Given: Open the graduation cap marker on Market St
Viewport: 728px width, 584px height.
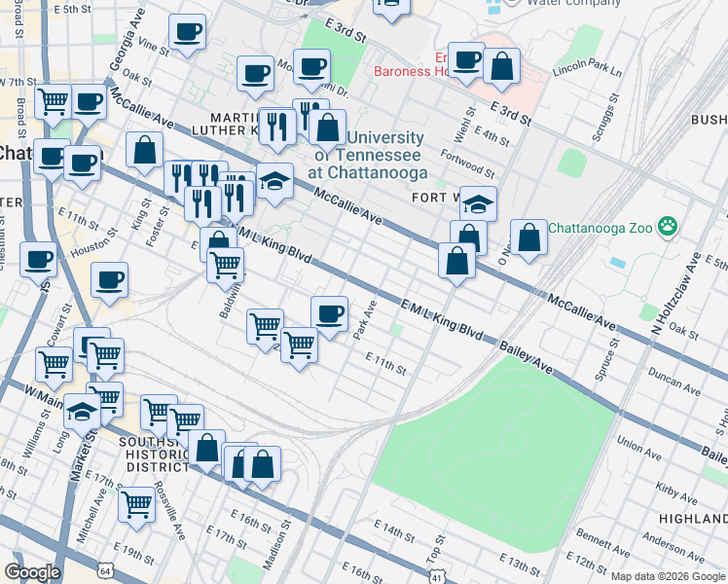Looking at the screenshot, I should pyautogui.click(x=82, y=414).
